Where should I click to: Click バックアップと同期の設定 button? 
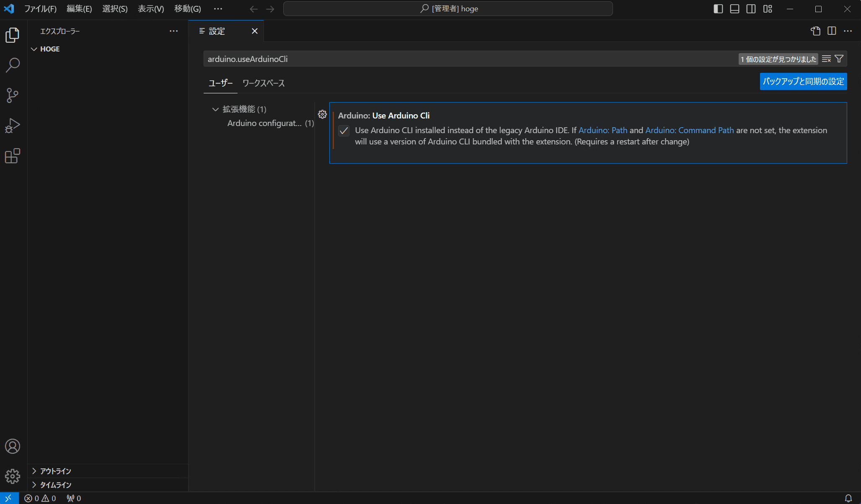pyautogui.click(x=803, y=81)
